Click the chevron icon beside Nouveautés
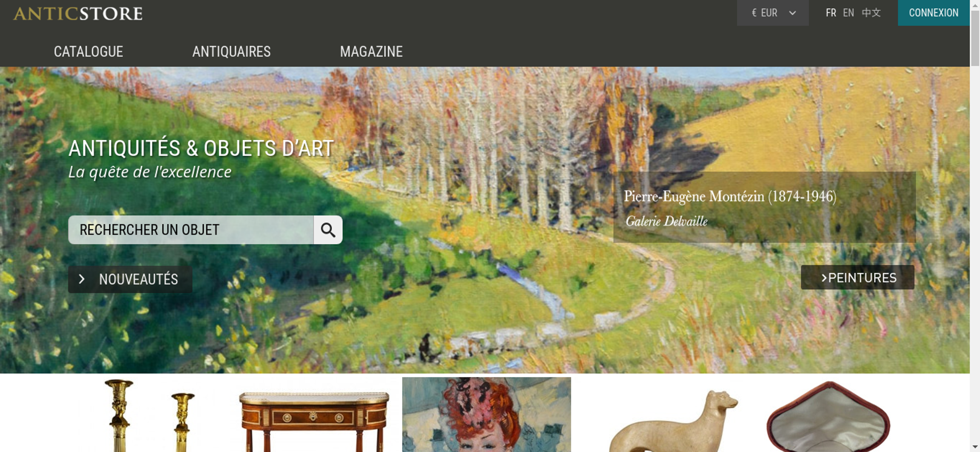This screenshot has height=452, width=980. (82, 279)
